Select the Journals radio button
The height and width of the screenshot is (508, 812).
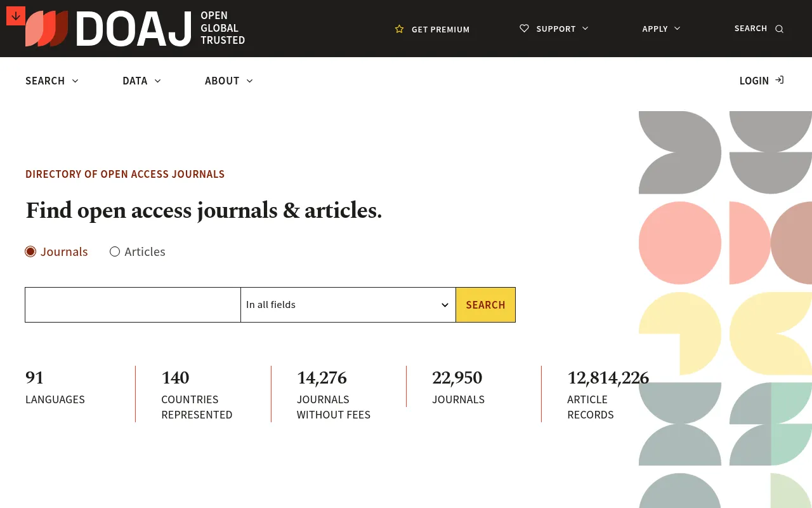pyautogui.click(x=30, y=251)
